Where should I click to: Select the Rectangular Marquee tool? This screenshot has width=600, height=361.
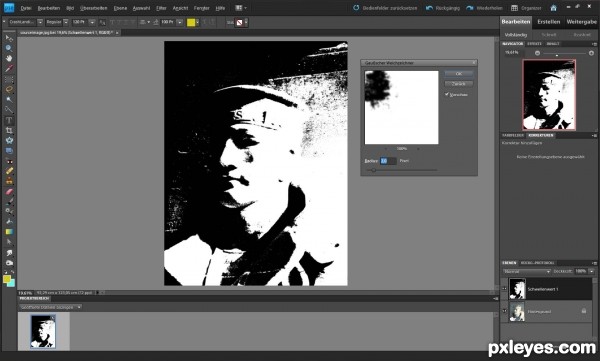9,80
